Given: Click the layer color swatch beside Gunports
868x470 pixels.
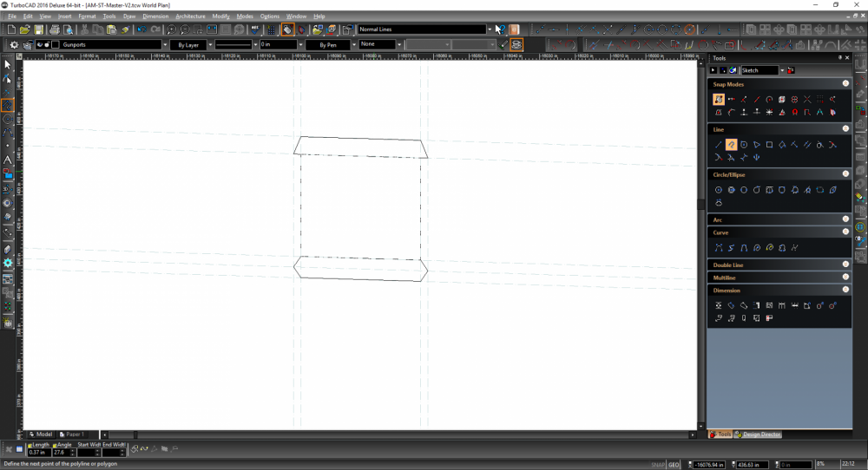Looking at the screenshot, I should pos(56,45).
